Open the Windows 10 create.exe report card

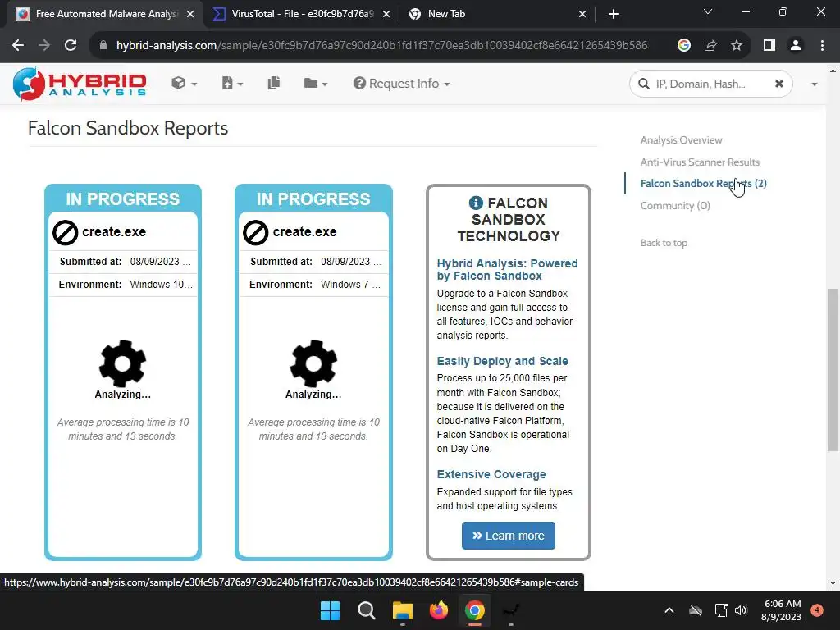[123, 372]
